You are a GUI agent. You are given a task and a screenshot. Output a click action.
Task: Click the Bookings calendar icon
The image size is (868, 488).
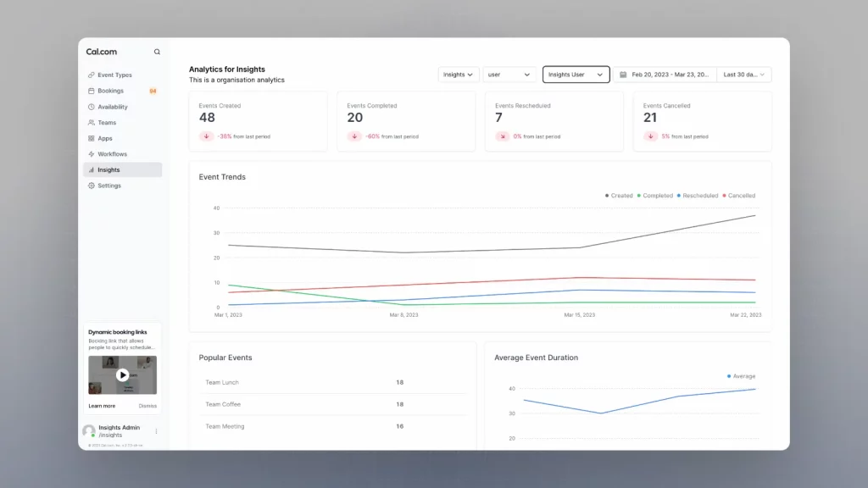point(91,91)
